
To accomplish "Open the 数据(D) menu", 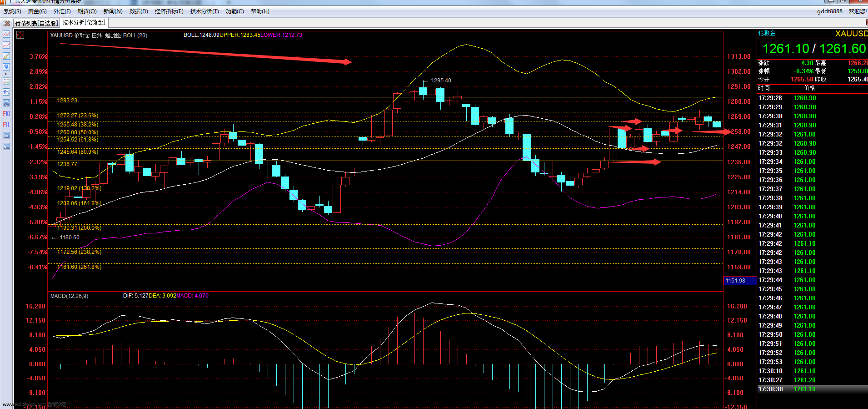I will click(x=139, y=11).
